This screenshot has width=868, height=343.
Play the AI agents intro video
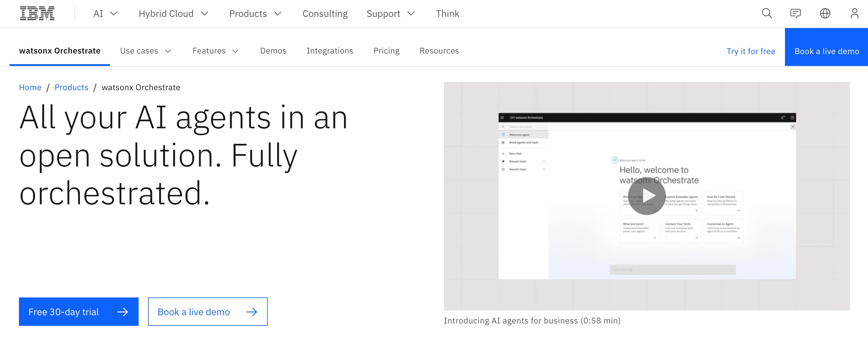pyautogui.click(x=646, y=196)
